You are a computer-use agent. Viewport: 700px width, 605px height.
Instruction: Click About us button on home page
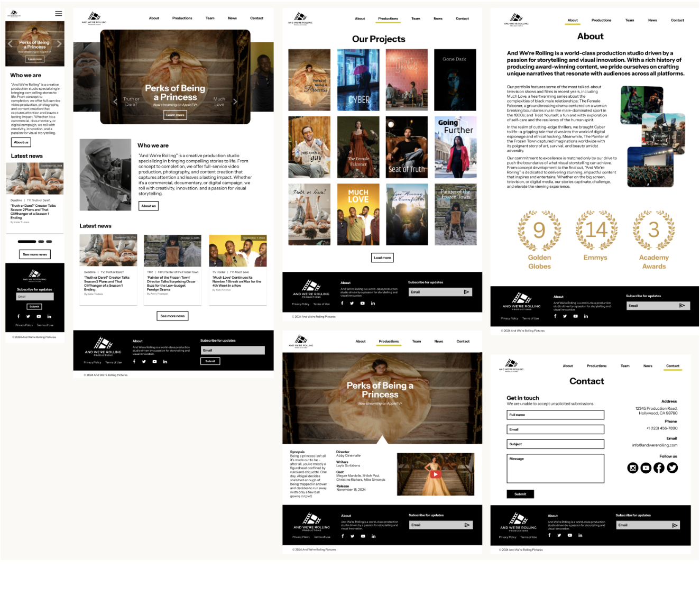149,206
